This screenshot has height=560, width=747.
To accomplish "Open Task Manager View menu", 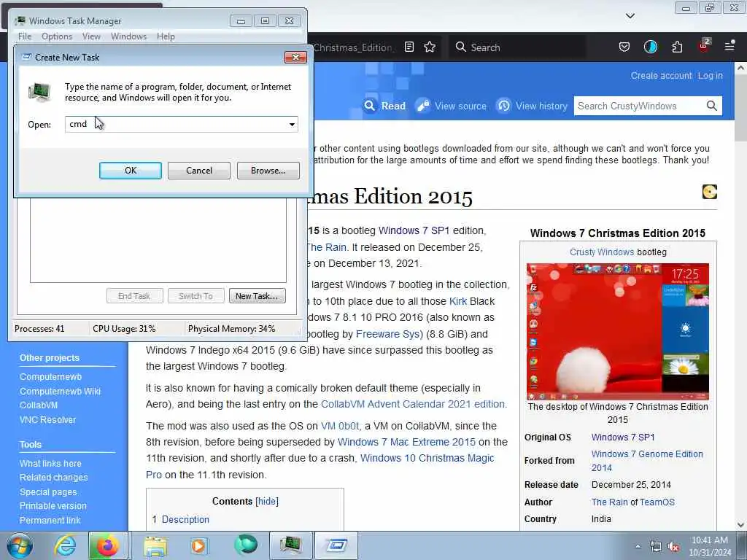I will pyautogui.click(x=91, y=36).
